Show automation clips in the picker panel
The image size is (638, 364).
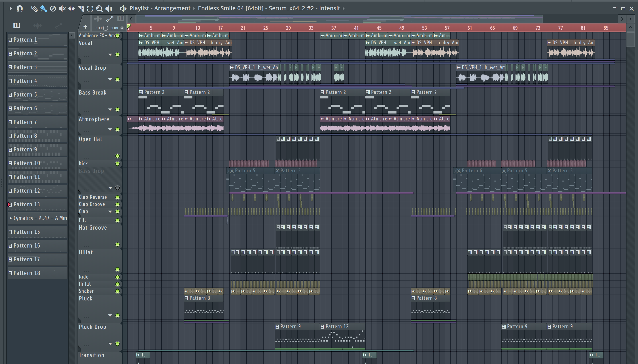(x=58, y=25)
